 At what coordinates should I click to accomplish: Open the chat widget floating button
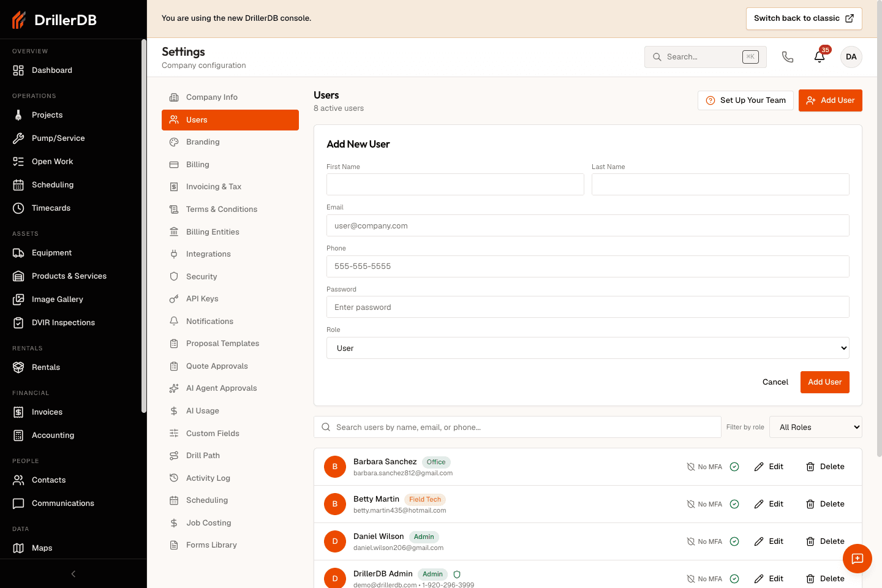(x=858, y=559)
